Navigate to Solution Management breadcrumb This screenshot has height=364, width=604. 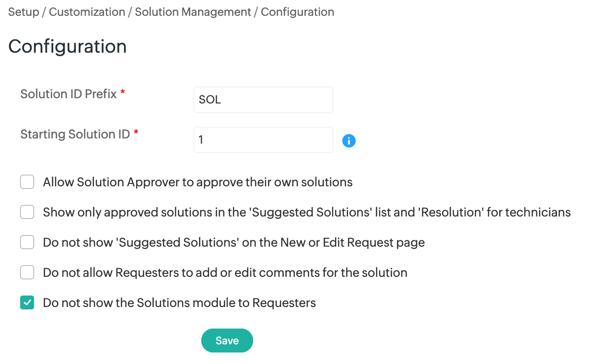pos(193,12)
